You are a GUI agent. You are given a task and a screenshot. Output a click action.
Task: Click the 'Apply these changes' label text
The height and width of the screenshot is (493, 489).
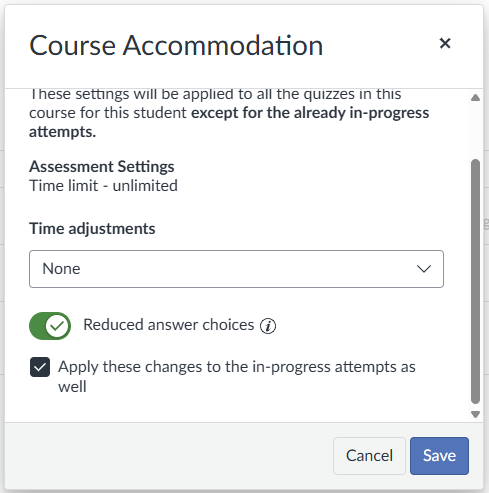pyautogui.click(x=237, y=377)
